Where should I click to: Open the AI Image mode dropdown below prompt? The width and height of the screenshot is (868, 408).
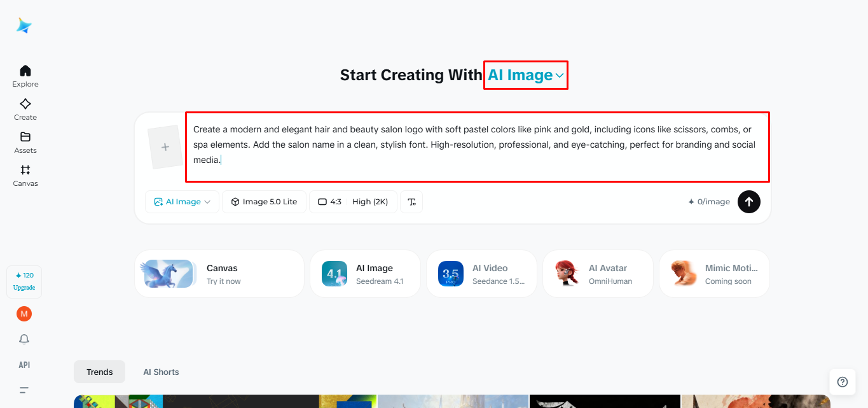coord(183,202)
